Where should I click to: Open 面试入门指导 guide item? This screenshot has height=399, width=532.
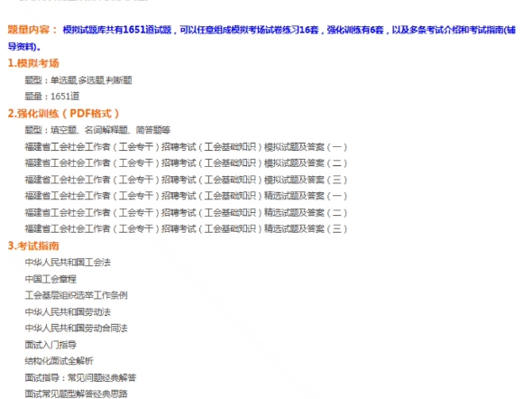click(x=50, y=345)
